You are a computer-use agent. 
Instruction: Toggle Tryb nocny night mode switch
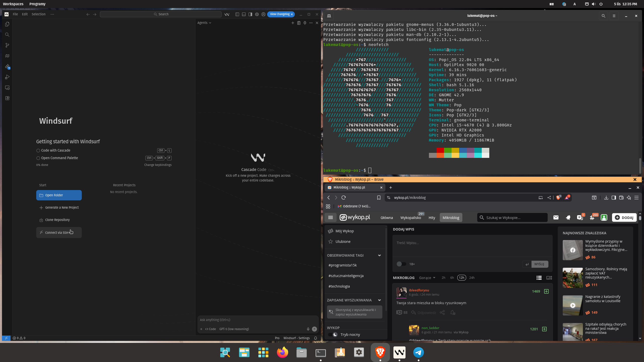click(x=333, y=335)
